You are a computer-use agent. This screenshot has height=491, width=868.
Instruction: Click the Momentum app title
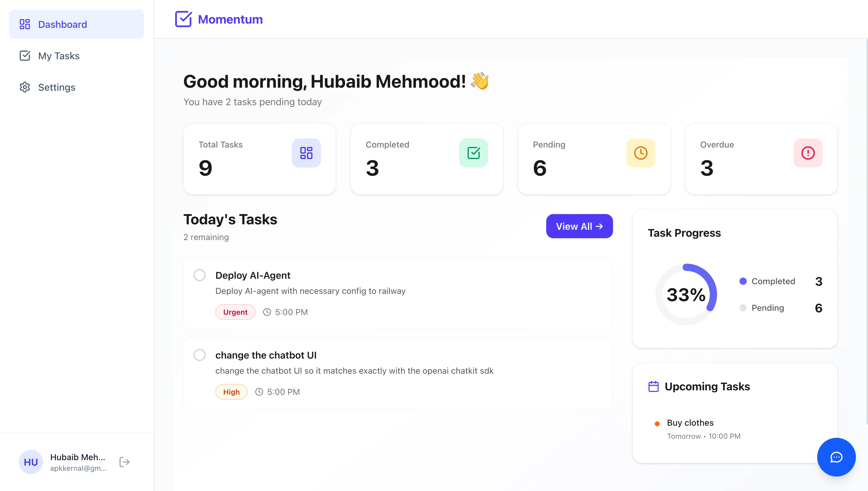tap(230, 19)
